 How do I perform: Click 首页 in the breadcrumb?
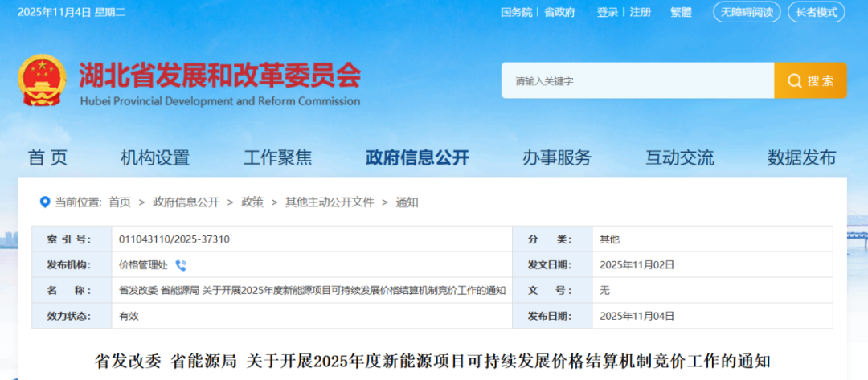(x=120, y=202)
